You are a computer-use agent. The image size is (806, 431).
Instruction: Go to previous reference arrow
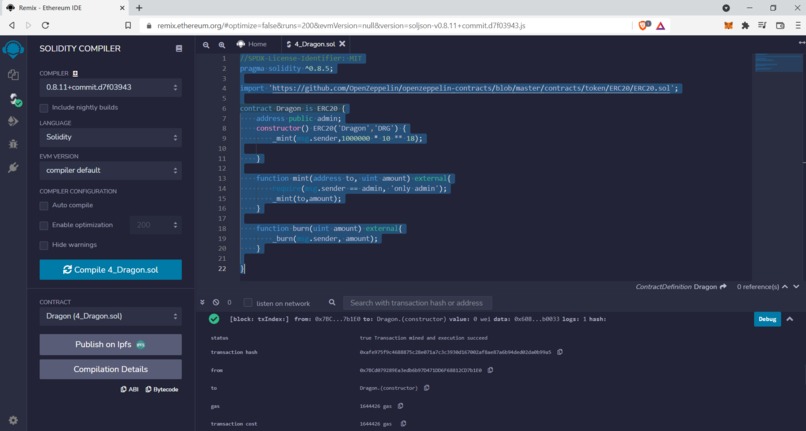click(785, 286)
